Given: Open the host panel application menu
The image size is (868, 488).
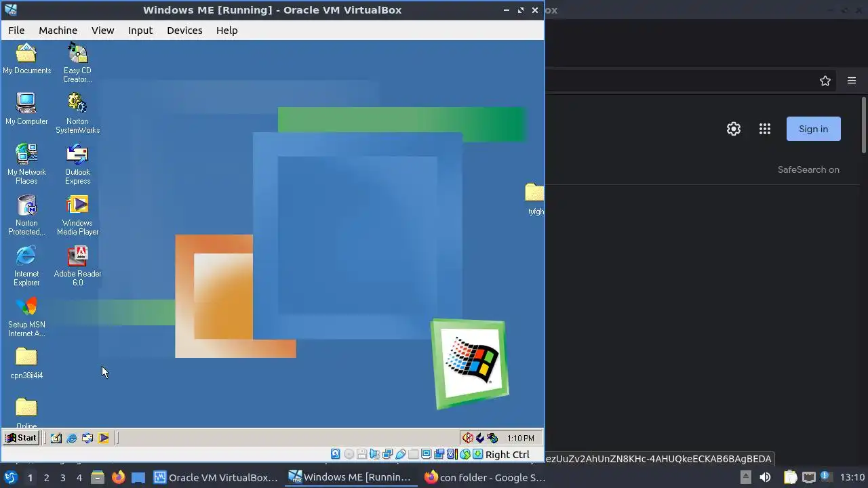Looking at the screenshot, I should [x=10, y=477].
